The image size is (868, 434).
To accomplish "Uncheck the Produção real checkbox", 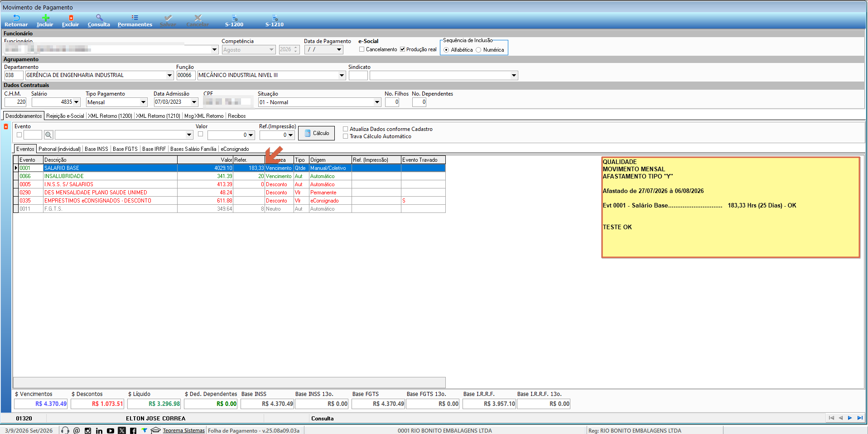I will [x=402, y=49].
